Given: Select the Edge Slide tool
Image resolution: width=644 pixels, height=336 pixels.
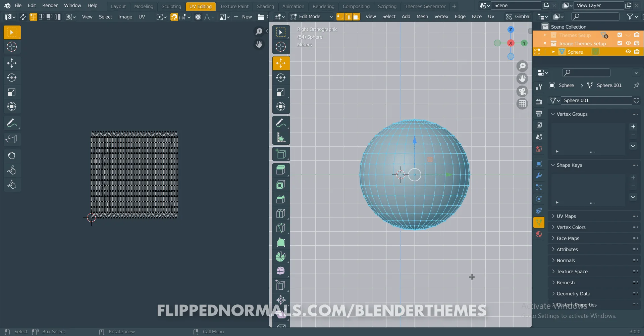Looking at the screenshot, I should [281, 285].
